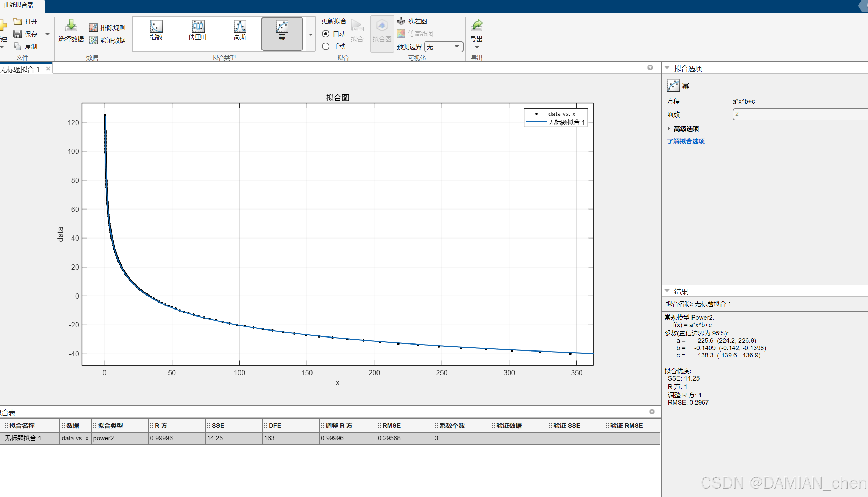Collapse the 拟合选项 fit options panel
This screenshot has width=868, height=497.
(667, 68)
